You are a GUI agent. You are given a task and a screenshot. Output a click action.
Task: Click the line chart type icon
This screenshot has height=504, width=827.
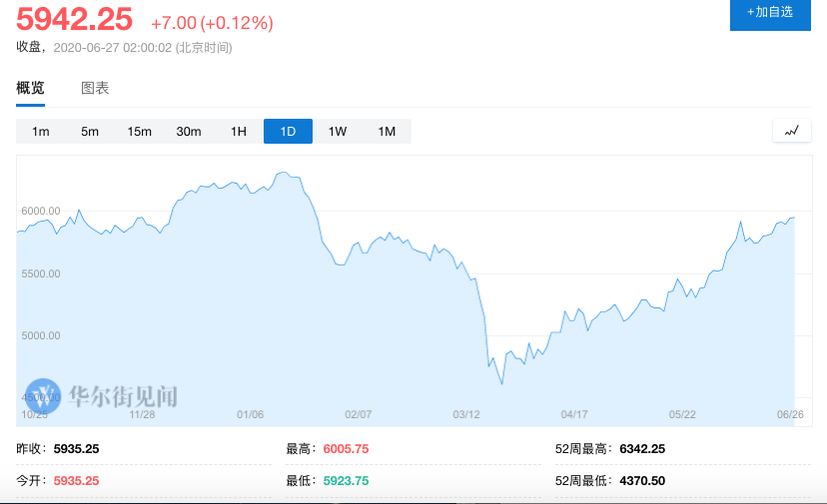(791, 131)
